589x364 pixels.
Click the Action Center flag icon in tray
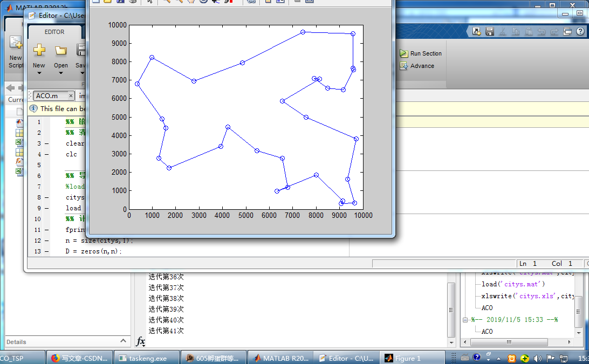[x=550, y=358]
